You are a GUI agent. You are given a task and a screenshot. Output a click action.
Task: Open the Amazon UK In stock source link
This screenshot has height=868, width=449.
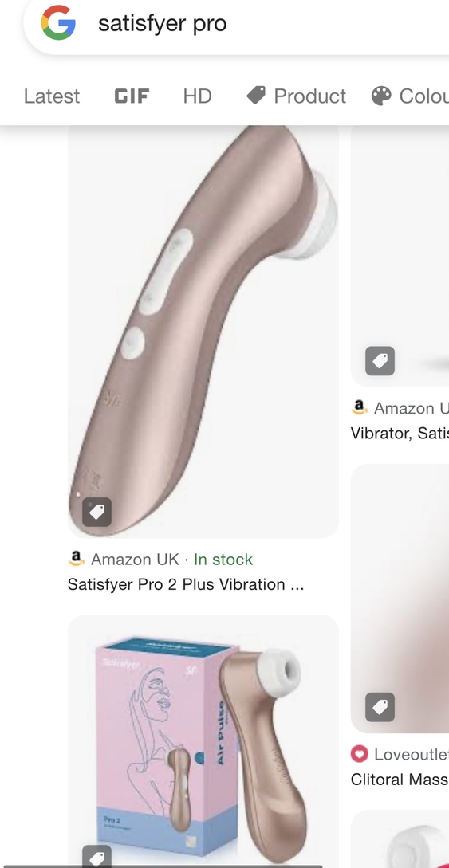pyautogui.click(x=160, y=559)
